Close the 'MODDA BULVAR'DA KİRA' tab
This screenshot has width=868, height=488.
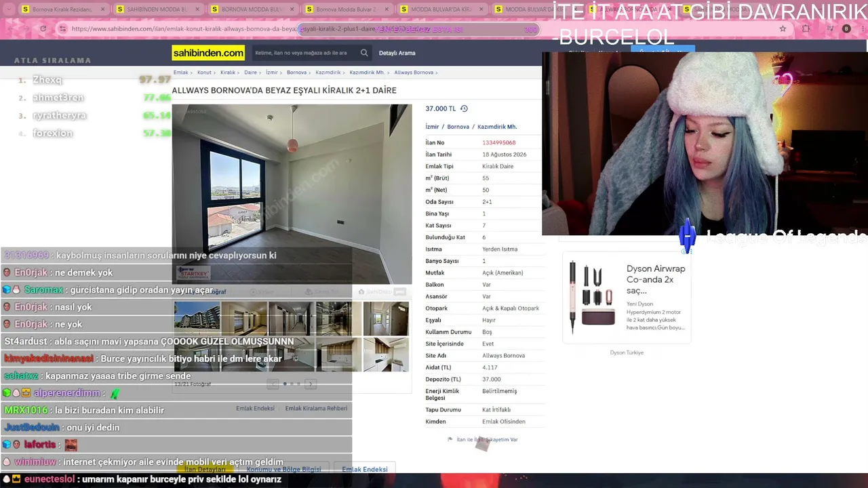[x=481, y=9]
